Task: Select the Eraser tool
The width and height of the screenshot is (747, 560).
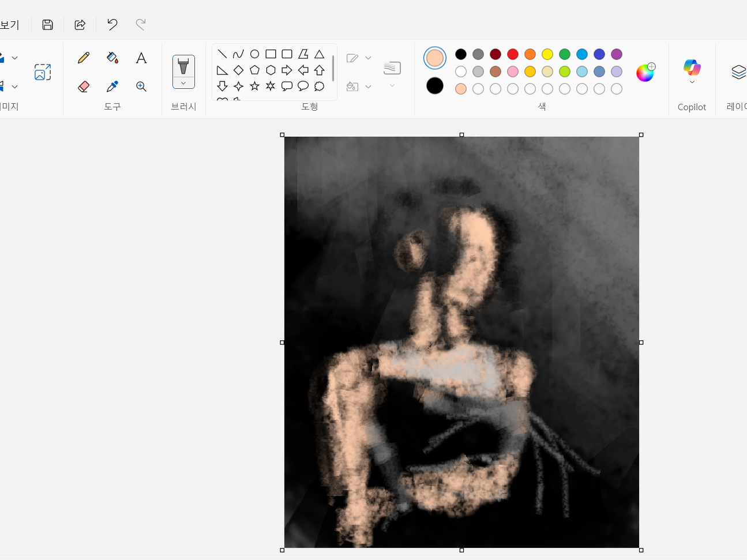Action: tap(84, 87)
